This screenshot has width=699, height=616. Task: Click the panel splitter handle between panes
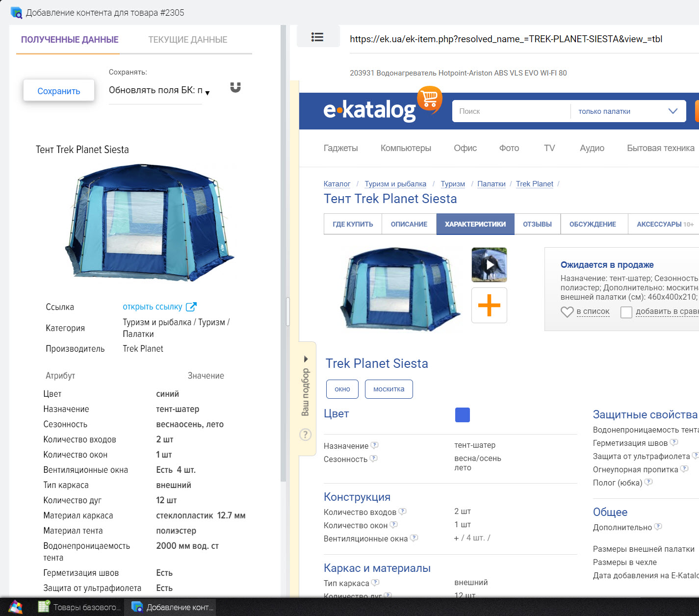pos(288,311)
